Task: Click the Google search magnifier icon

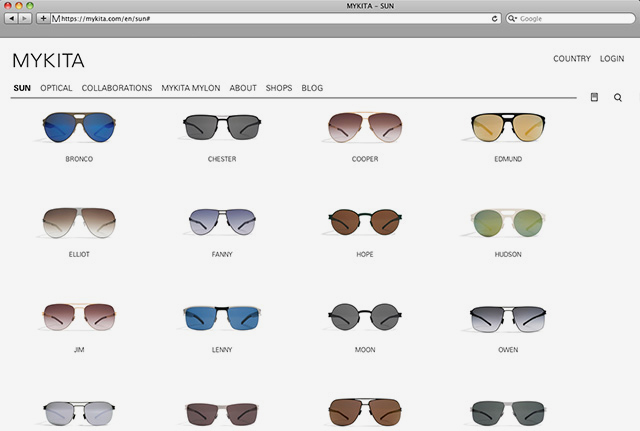Action: [x=513, y=18]
